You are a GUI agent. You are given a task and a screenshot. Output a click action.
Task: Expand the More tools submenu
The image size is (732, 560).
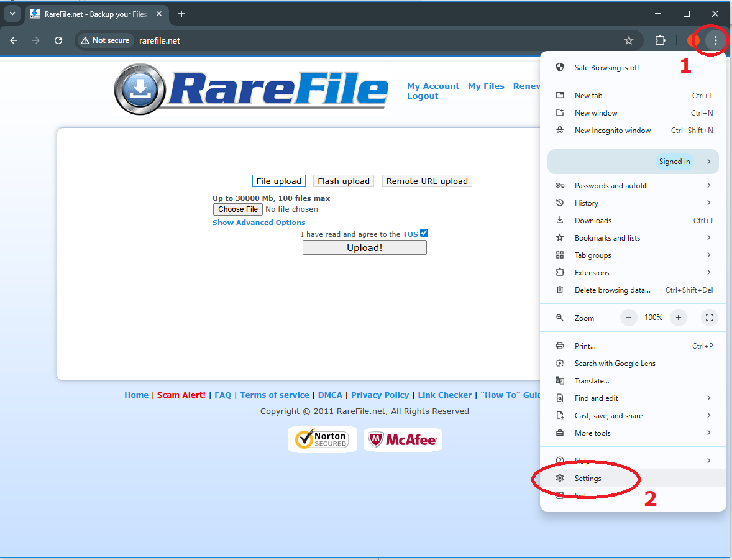(x=633, y=433)
